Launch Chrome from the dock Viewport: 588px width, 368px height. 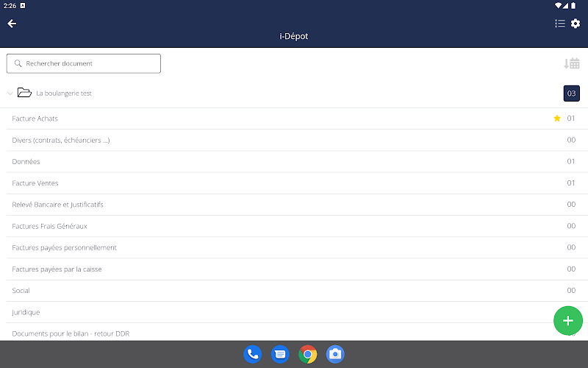308,354
